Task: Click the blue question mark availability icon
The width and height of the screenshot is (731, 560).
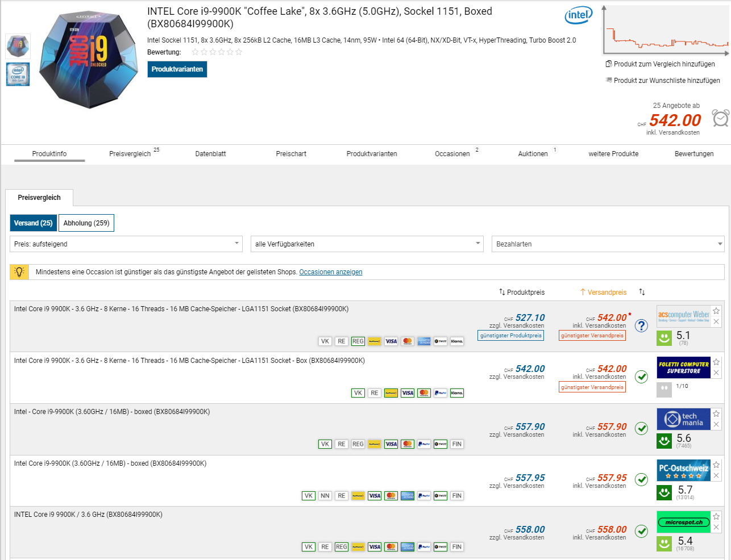Action: (x=641, y=325)
